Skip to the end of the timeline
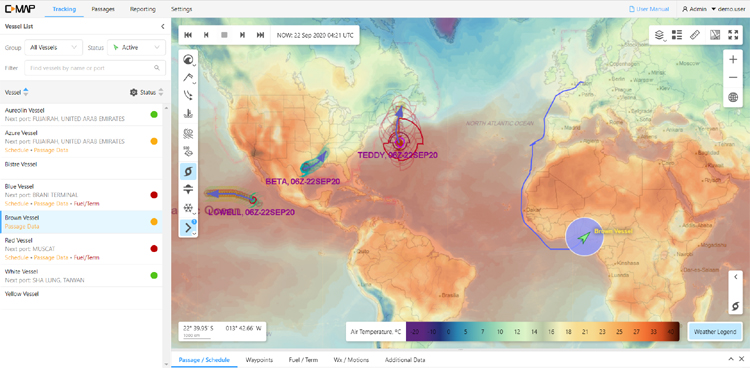 (x=260, y=35)
